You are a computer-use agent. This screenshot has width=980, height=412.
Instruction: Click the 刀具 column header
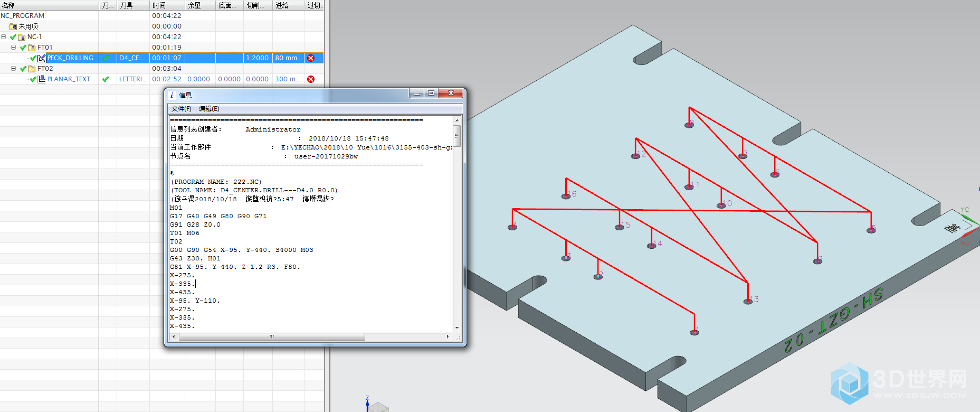click(134, 5)
